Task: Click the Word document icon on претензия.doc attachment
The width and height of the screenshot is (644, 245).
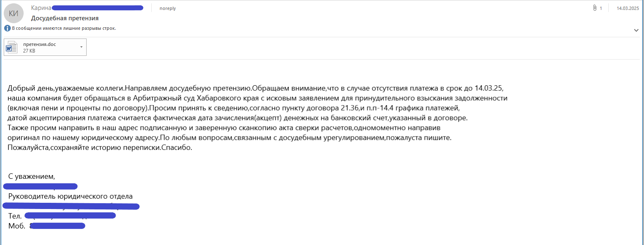Action: click(12, 46)
